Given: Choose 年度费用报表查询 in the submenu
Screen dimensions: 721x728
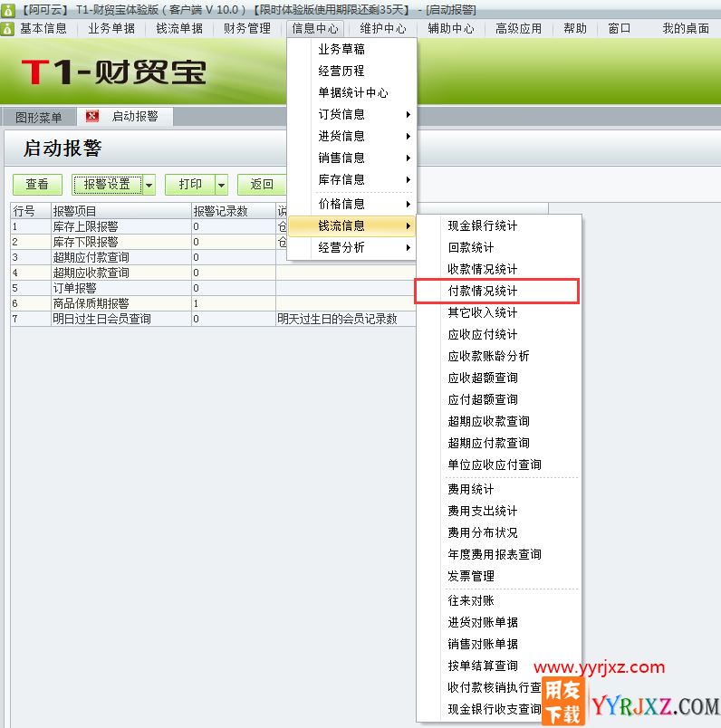Looking at the screenshot, I should (498, 554).
